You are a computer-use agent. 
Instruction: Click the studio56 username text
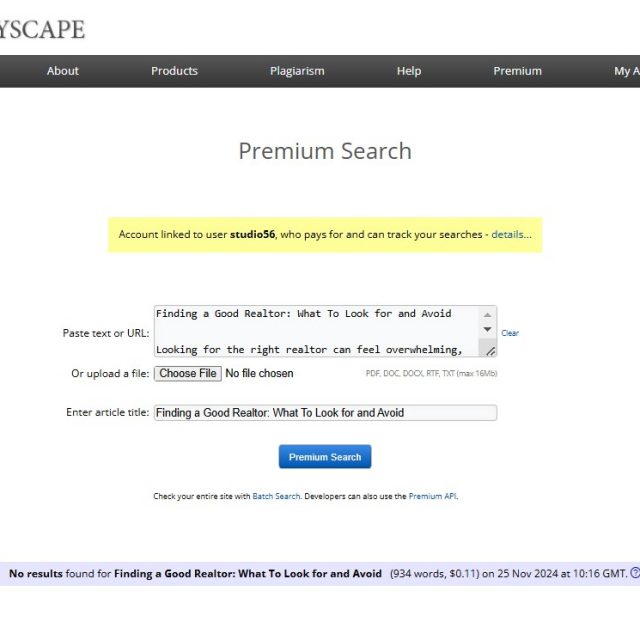pyautogui.click(x=252, y=234)
